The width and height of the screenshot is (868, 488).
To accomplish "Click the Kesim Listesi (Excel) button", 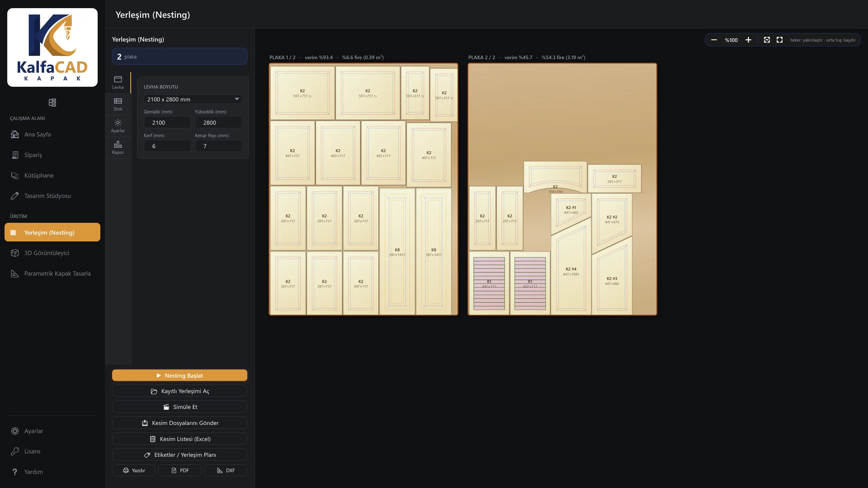I will [179, 439].
